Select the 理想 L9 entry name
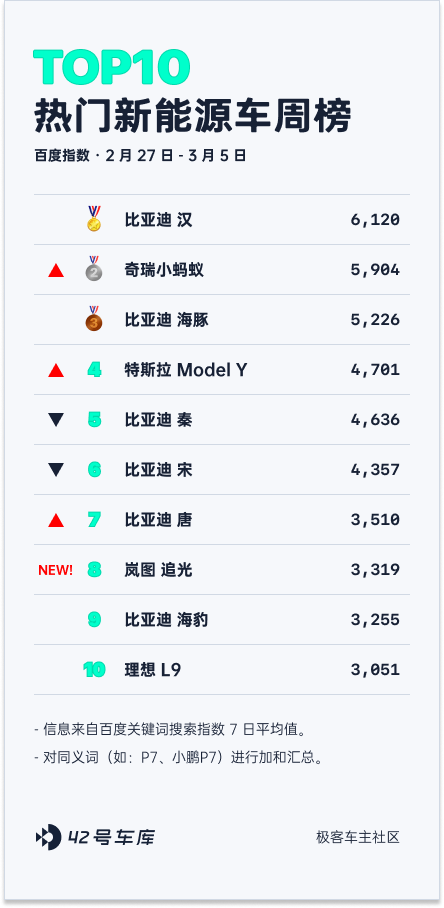The image size is (444, 908). tap(153, 670)
